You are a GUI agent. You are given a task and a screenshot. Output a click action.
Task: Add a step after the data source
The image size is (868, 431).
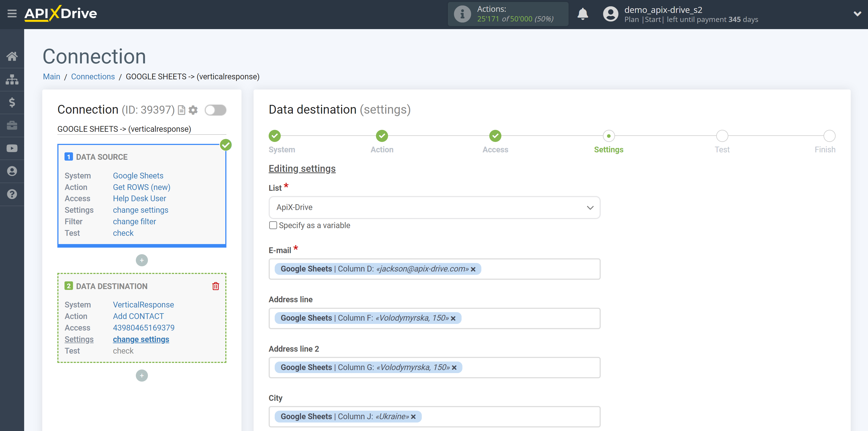(142, 260)
